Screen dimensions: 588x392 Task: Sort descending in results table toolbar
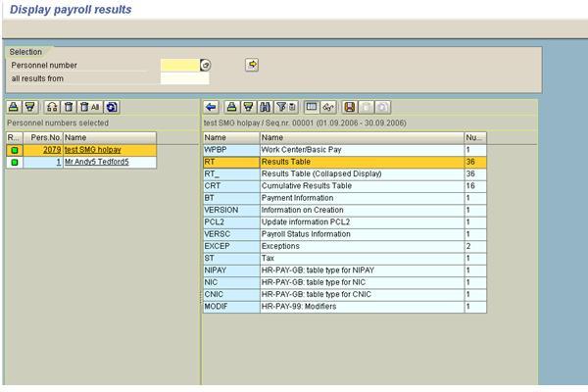(248, 107)
